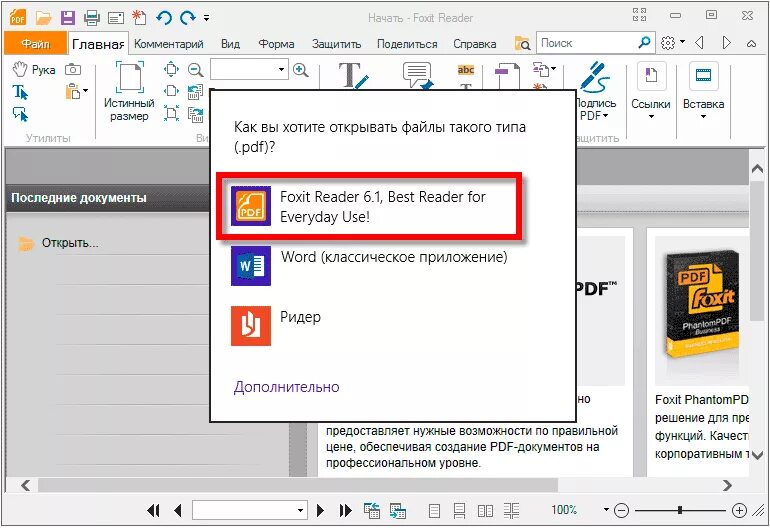Switch to continuous facing layout
This screenshot has height=528, width=770.
click(511, 511)
